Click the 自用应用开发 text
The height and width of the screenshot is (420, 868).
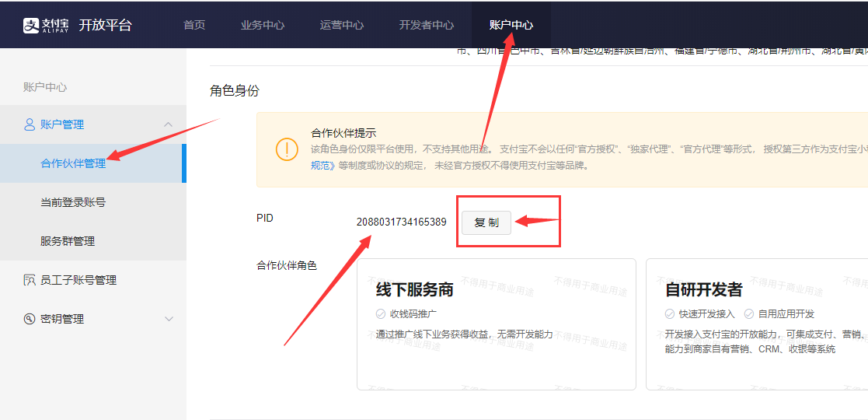coord(786,314)
